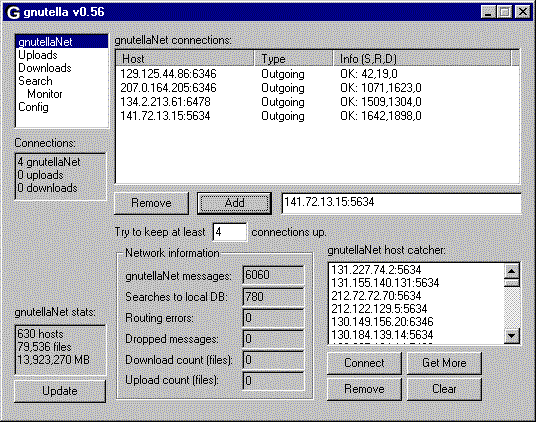Click the Routing errors value field

click(273, 318)
